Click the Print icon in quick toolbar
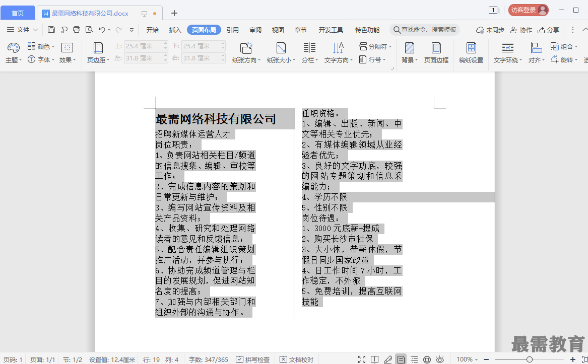The image size is (588, 364). [77, 30]
